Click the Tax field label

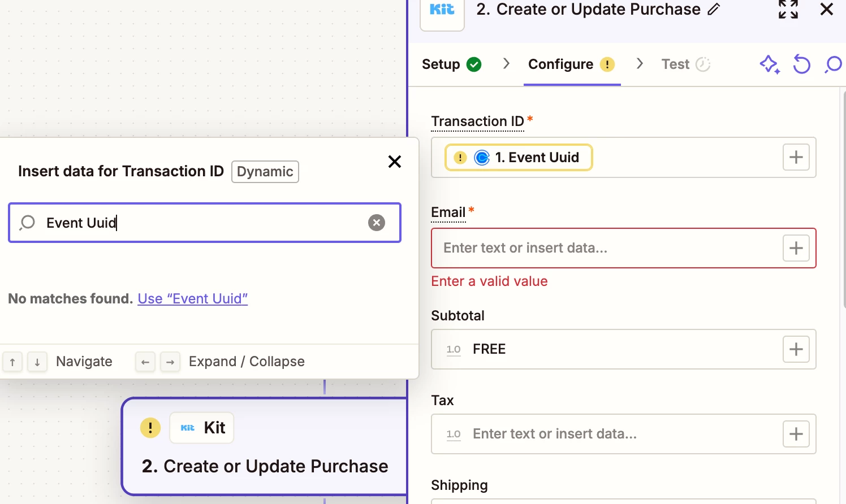pos(442,401)
